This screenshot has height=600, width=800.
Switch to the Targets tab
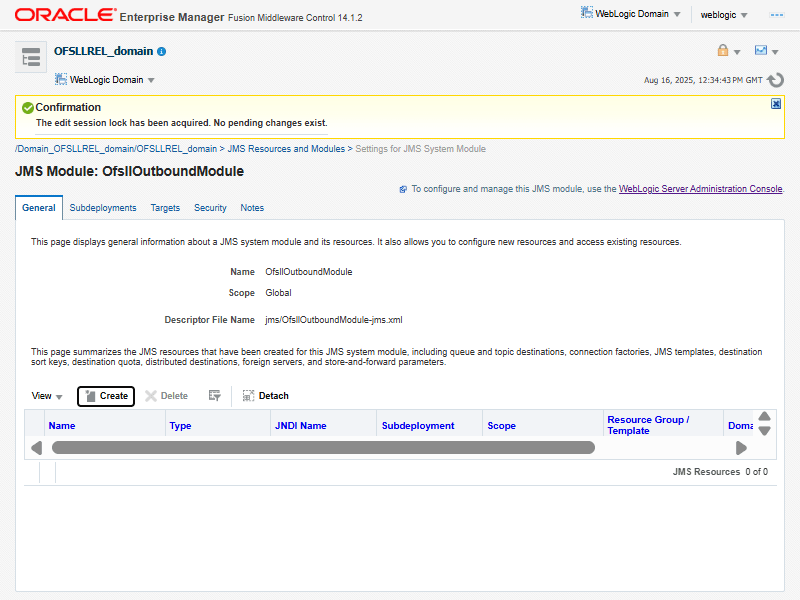(165, 208)
